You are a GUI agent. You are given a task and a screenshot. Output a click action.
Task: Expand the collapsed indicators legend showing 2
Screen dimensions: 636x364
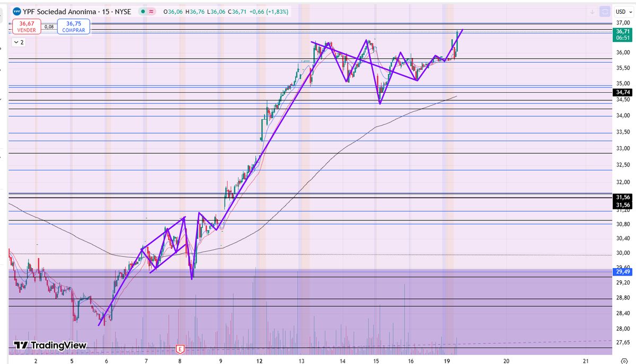(19, 42)
